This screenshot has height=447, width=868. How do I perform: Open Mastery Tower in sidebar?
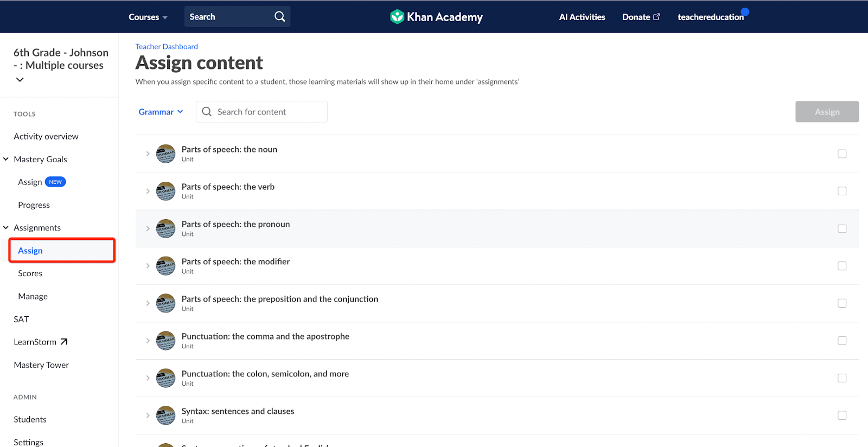pyautogui.click(x=41, y=365)
